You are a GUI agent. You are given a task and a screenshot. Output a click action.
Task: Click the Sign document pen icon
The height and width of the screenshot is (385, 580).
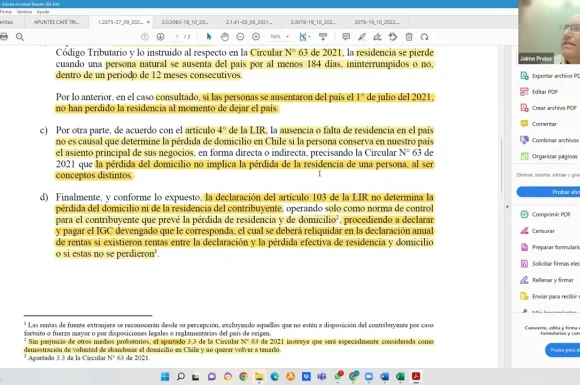point(377,37)
